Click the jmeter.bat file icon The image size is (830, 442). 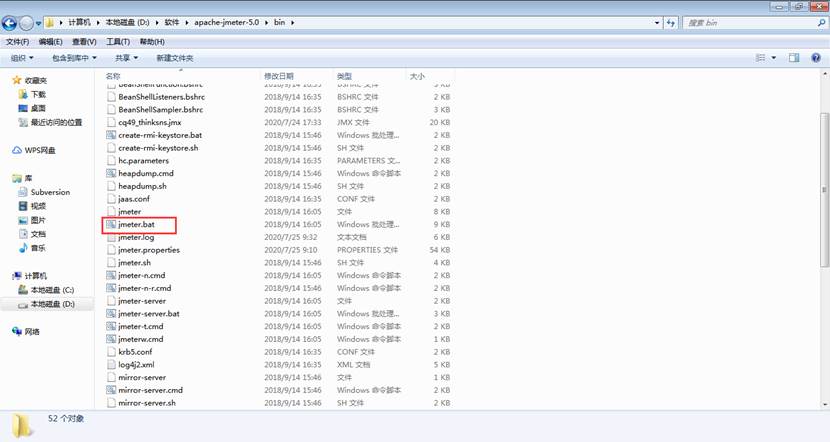click(111, 224)
